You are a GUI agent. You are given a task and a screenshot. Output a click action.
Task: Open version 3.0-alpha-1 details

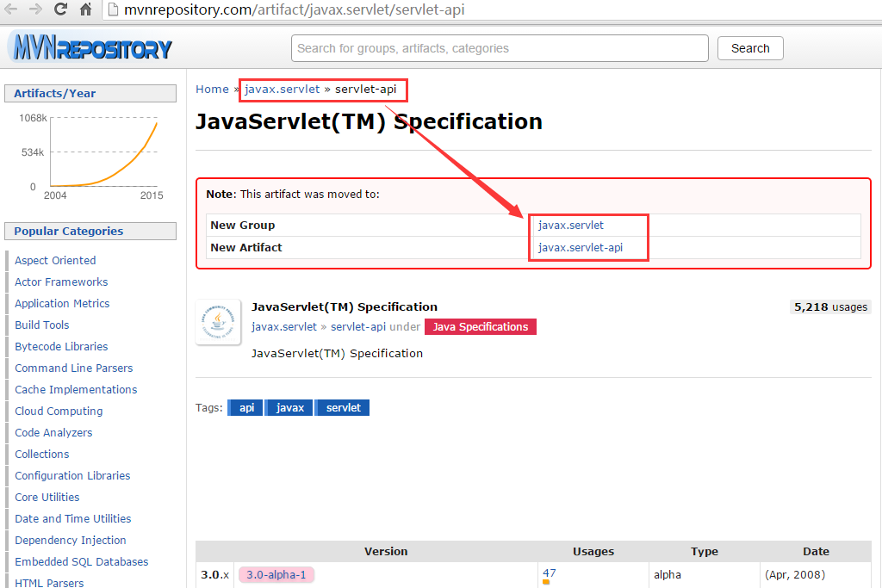tap(276, 573)
